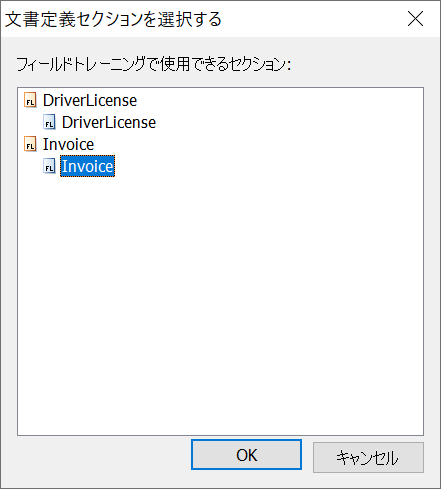441x489 pixels.
Task: Accept the chosen Invoice section by clicking OK
Action: 246,455
